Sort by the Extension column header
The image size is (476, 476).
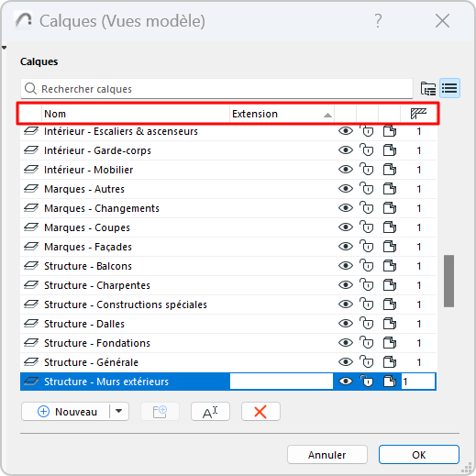pyautogui.click(x=282, y=114)
